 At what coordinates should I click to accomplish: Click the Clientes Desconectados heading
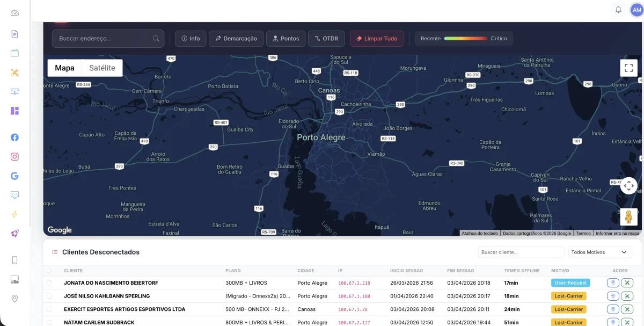(x=101, y=252)
